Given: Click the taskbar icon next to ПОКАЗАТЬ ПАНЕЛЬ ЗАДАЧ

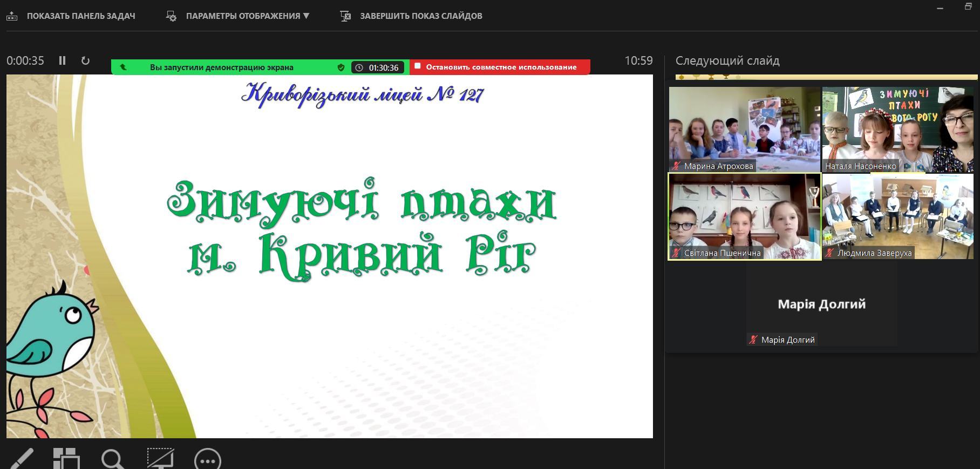Looking at the screenshot, I should point(12,16).
